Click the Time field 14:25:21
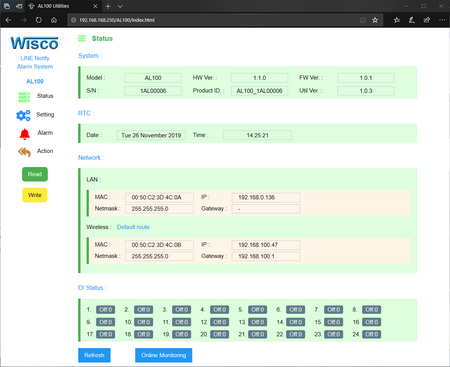This screenshot has width=450, height=367. pos(257,135)
